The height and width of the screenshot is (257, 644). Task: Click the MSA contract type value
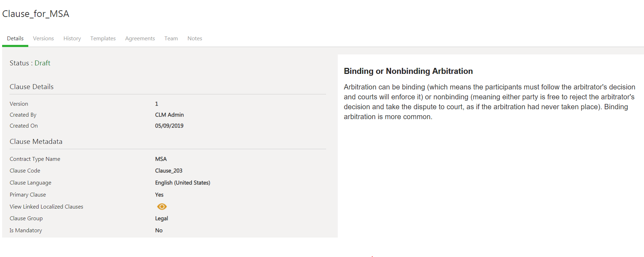coord(161,159)
